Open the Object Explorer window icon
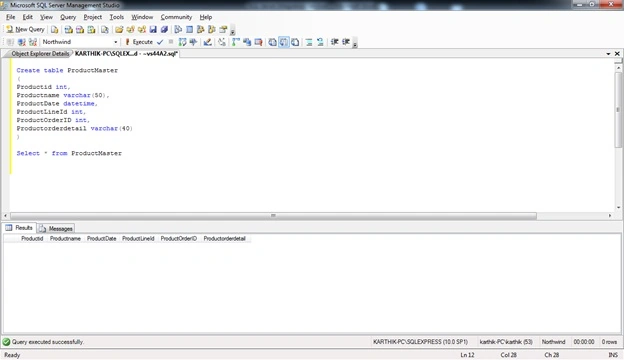 tap(201, 29)
